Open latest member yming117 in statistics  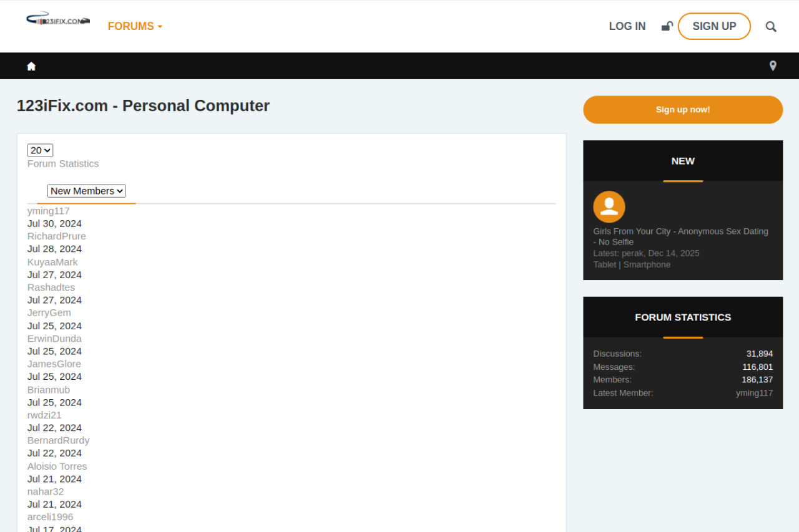[x=754, y=393]
